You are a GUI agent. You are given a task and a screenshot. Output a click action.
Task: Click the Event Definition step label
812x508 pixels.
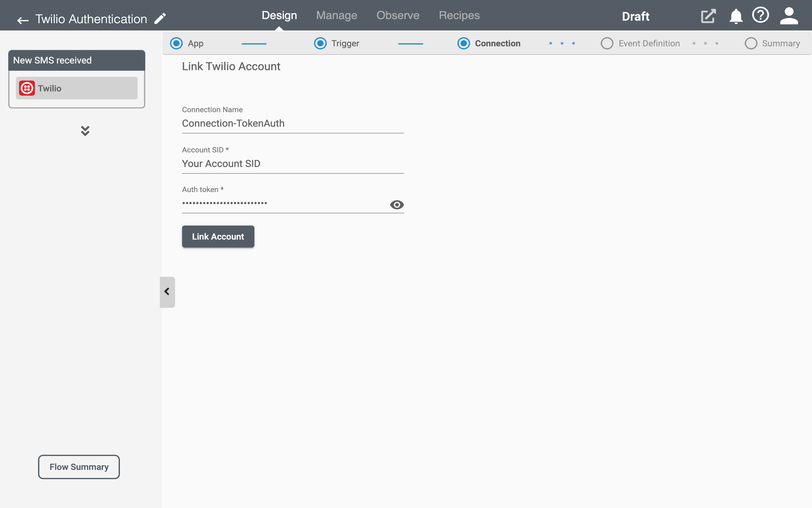[649, 43]
